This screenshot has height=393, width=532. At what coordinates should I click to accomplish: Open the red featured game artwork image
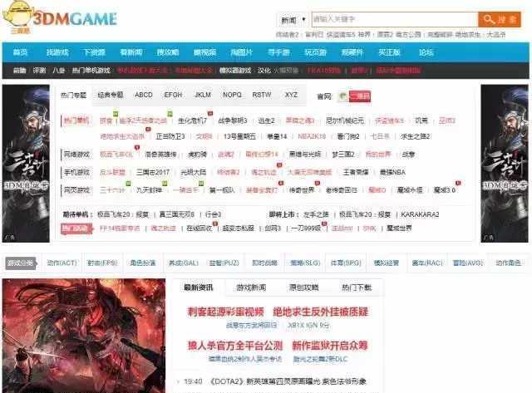(x=84, y=336)
